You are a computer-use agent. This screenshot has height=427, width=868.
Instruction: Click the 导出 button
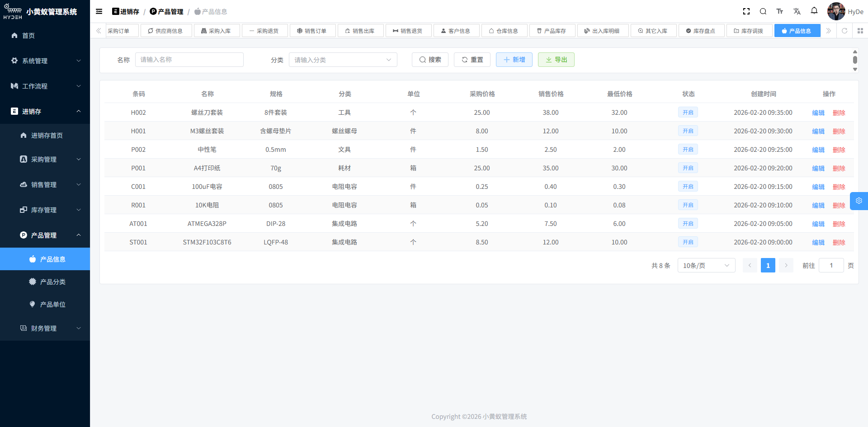click(x=556, y=60)
